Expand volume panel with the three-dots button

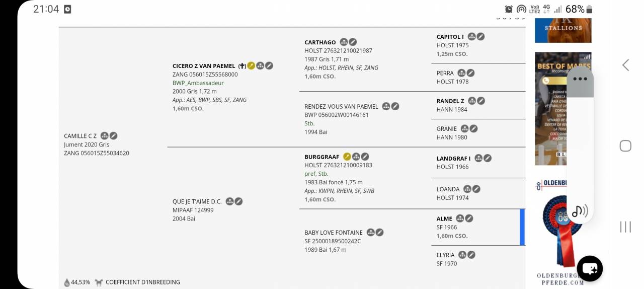point(580,79)
